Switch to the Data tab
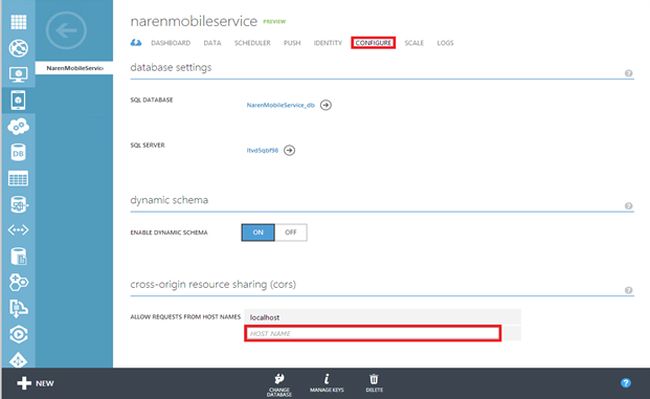This screenshot has width=650, height=399. 212,43
